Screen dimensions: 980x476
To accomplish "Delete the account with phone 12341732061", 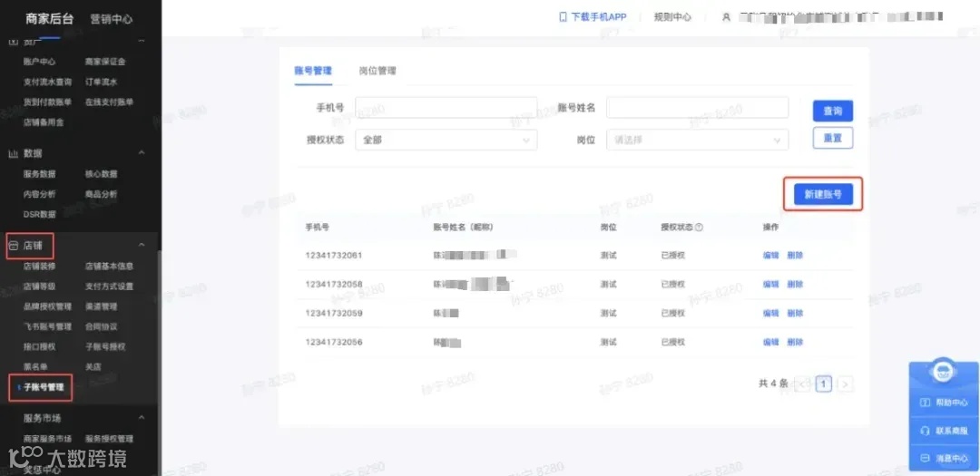I will pyautogui.click(x=795, y=255).
